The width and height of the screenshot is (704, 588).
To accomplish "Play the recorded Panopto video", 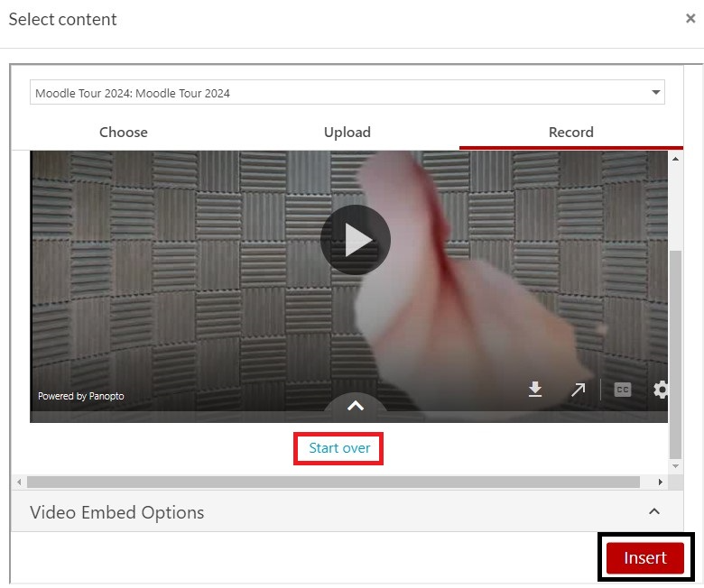I will 355,240.
